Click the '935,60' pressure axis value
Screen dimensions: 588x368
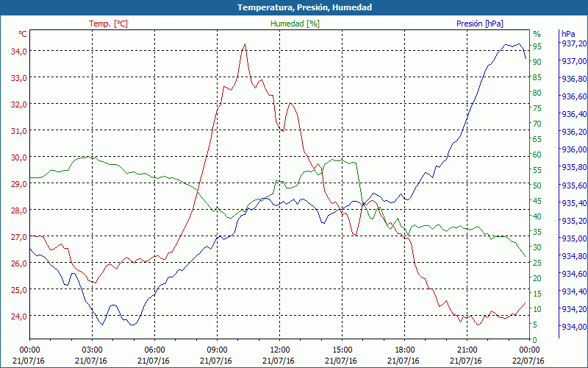574,186
